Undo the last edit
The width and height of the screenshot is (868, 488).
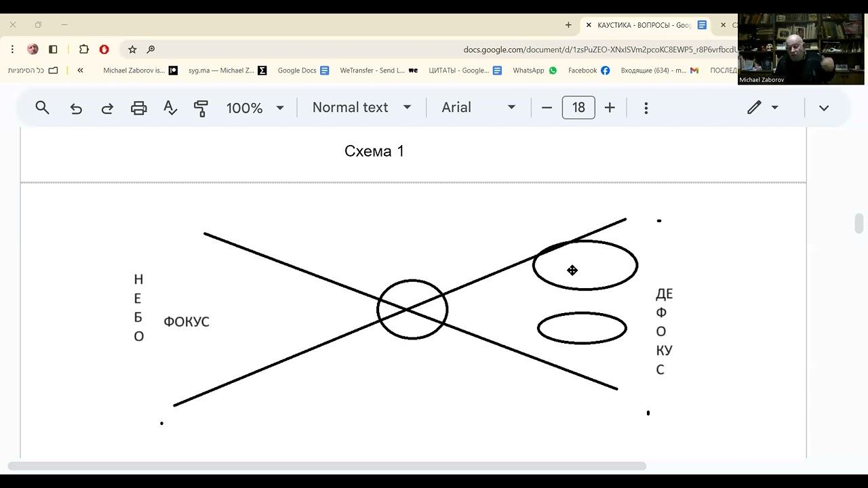pos(76,108)
